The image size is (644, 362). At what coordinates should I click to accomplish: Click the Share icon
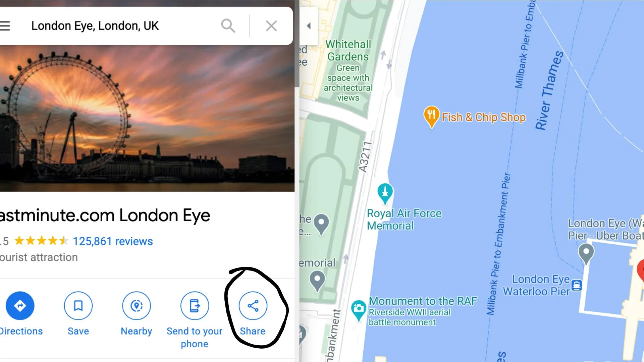pyautogui.click(x=253, y=306)
